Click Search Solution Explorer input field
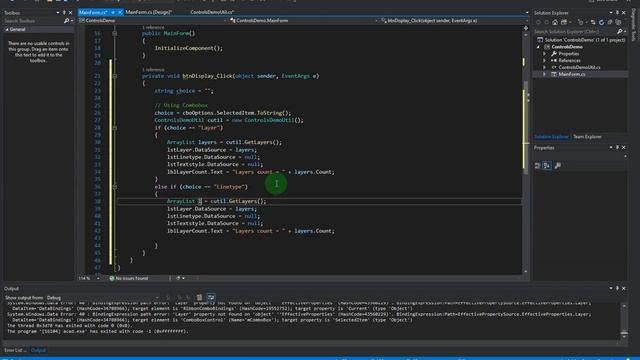 pyautogui.click(x=575, y=31)
